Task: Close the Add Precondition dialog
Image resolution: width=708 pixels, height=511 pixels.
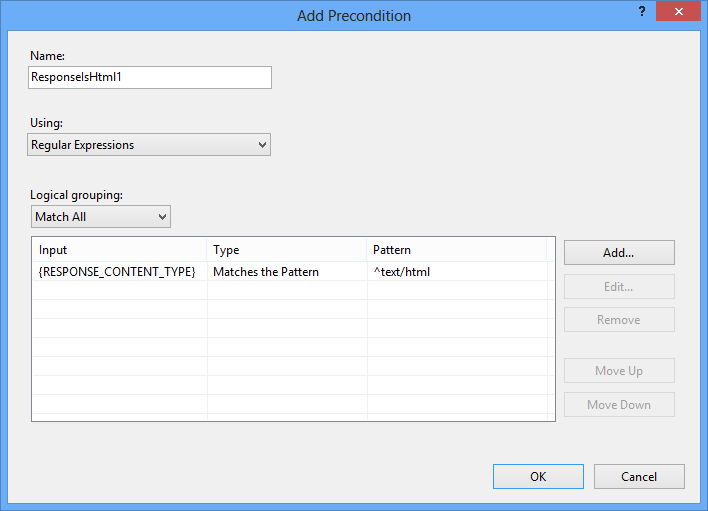Action: tap(678, 12)
